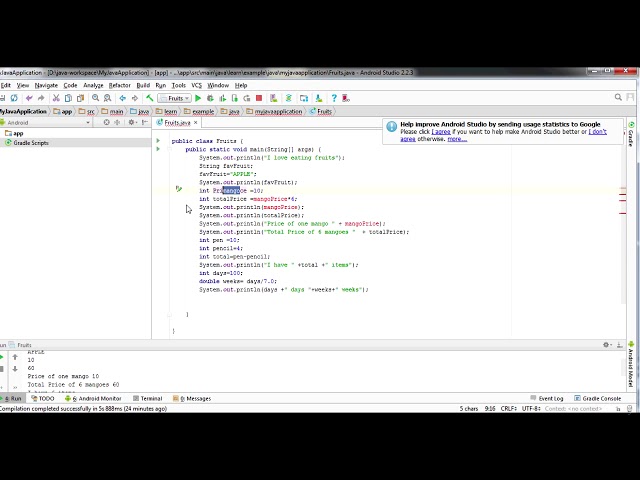
Task: Click the Run with Coverage icon
Action: tap(222, 98)
